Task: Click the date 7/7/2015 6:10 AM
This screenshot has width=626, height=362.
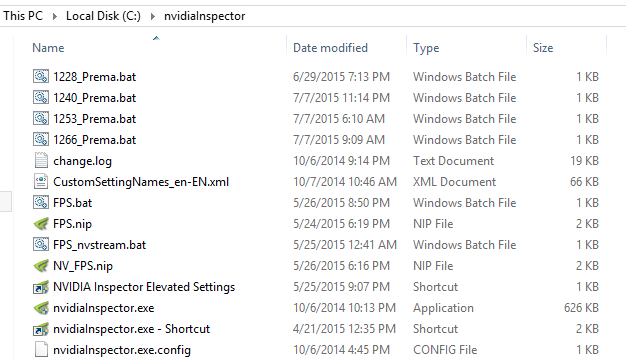Action: 339,119
